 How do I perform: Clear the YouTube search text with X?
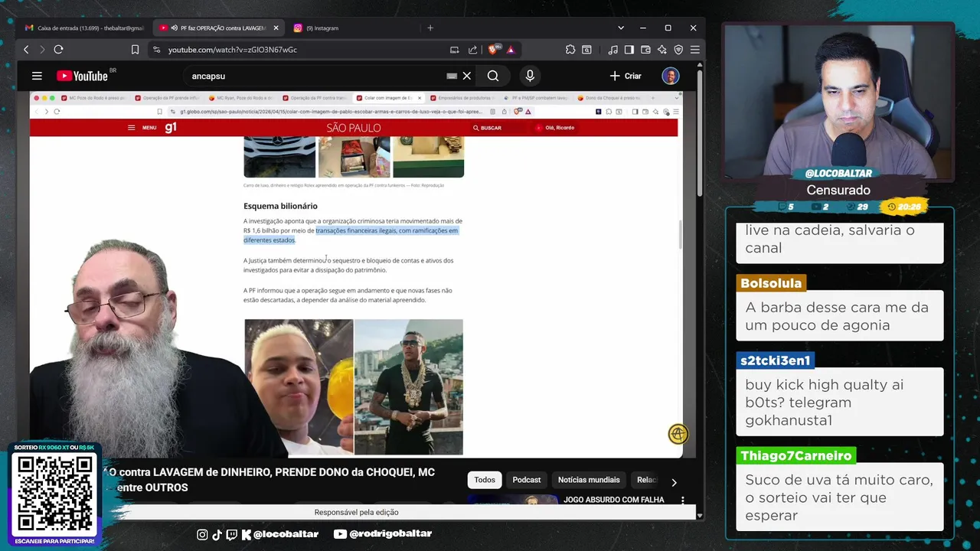(x=466, y=76)
